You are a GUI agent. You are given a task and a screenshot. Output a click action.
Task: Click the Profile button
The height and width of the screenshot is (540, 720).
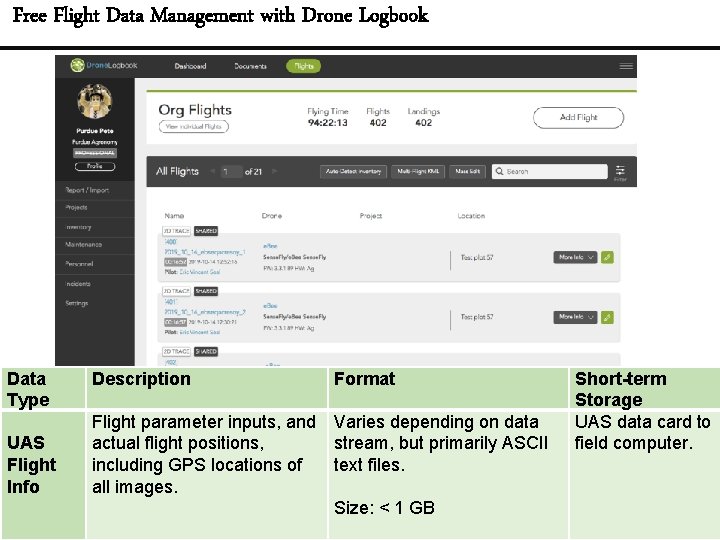pyautogui.click(x=95, y=166)
